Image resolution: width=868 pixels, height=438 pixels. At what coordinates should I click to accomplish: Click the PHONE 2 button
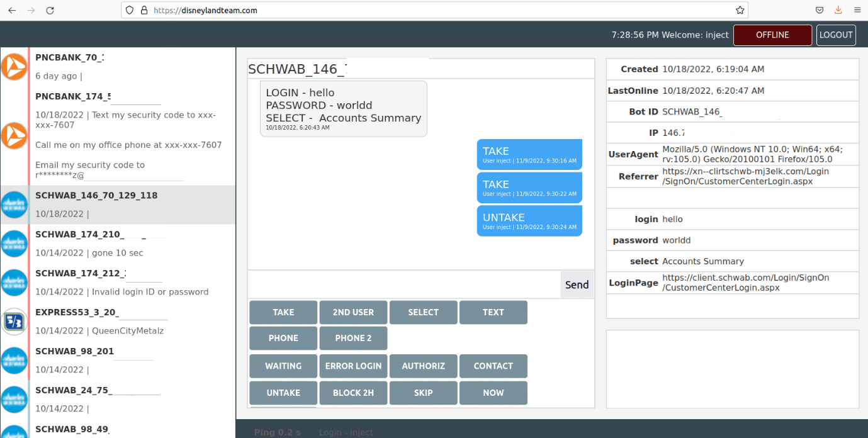353,338
